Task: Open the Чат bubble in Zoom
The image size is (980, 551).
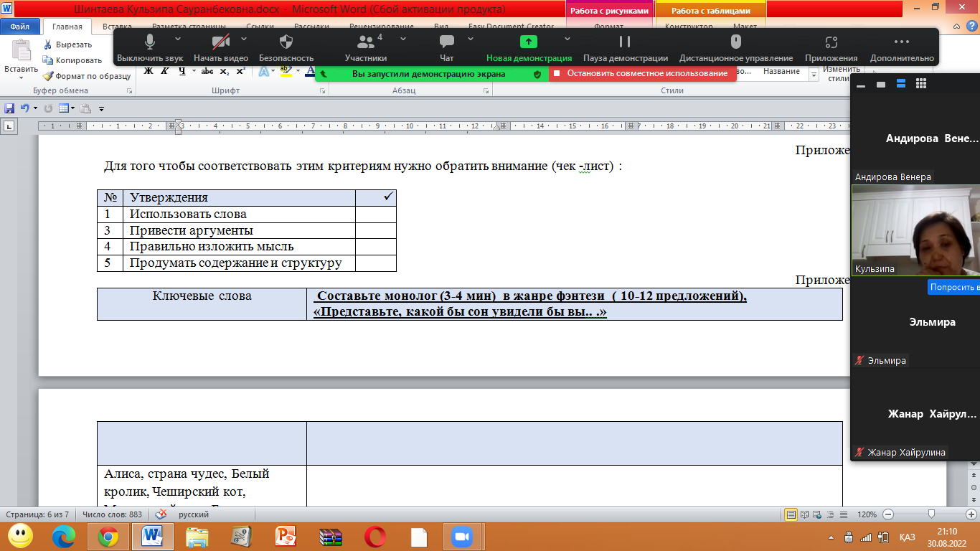Action: [447, 47]
